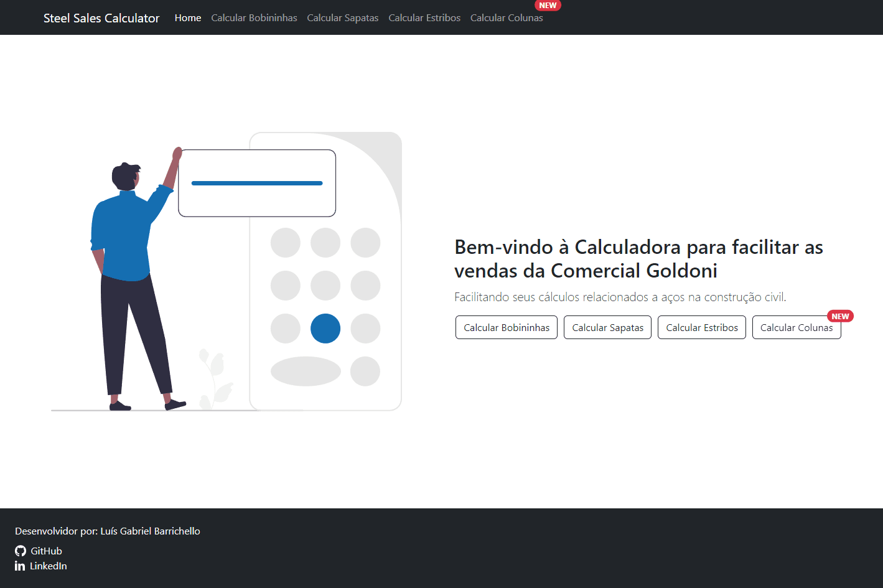
Task: Click the blue calculator button in the illustration
Action: click(325, 329)
